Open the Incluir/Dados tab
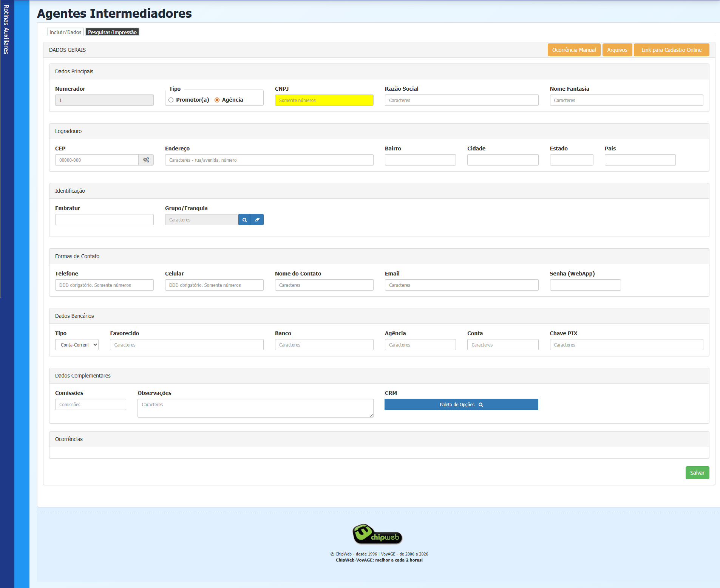Viewport: 720px width, 588px height. [x=65, y=32]
